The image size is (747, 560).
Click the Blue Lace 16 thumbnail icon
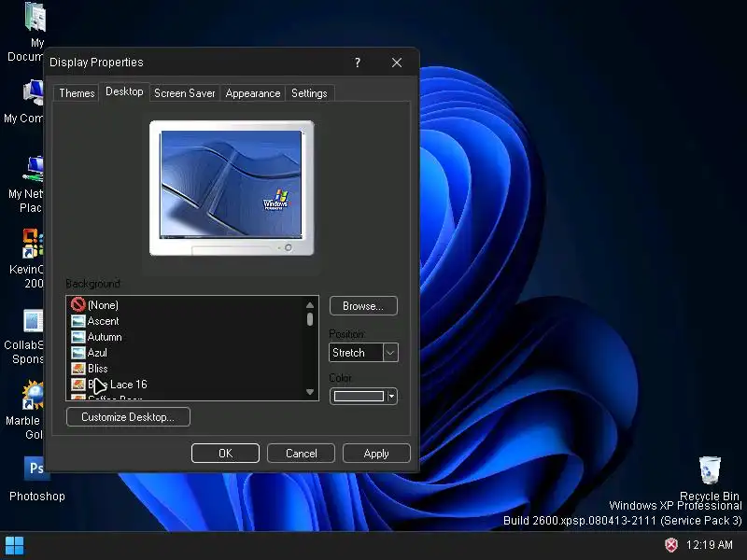pyautogui.click(x=78, y=385)
